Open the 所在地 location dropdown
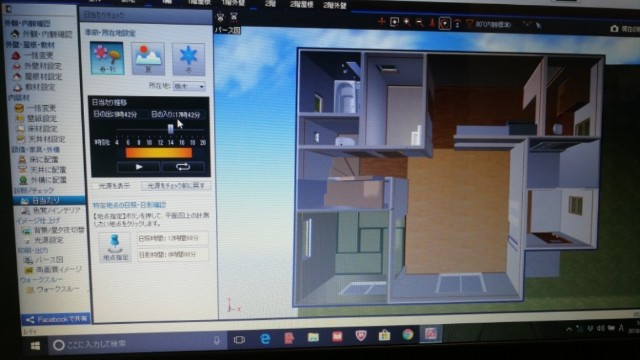The image size is (640, 360). pyautogui.click(x=189, y=86)
